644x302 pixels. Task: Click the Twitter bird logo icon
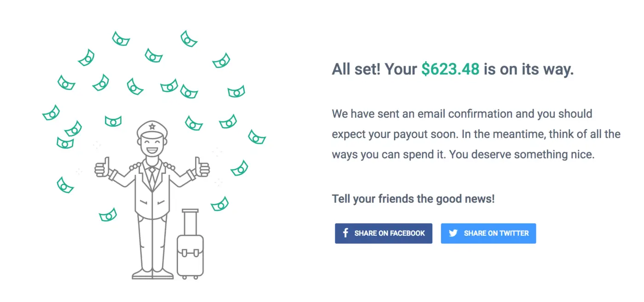(x=453, y=233)
